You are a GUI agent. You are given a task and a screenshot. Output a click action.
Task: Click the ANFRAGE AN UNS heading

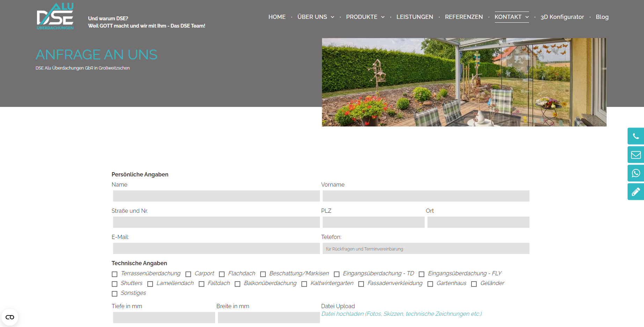pyautogui.click(x=96, y=55)
